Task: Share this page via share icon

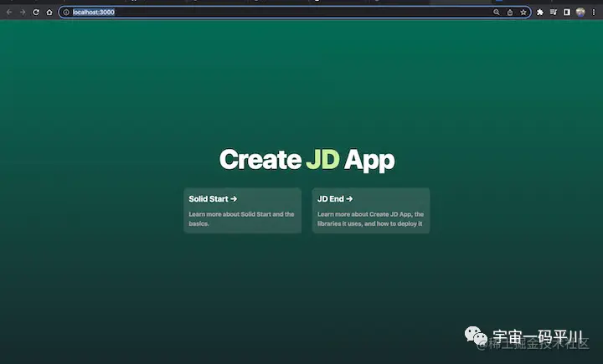Action: pos(510,13)
